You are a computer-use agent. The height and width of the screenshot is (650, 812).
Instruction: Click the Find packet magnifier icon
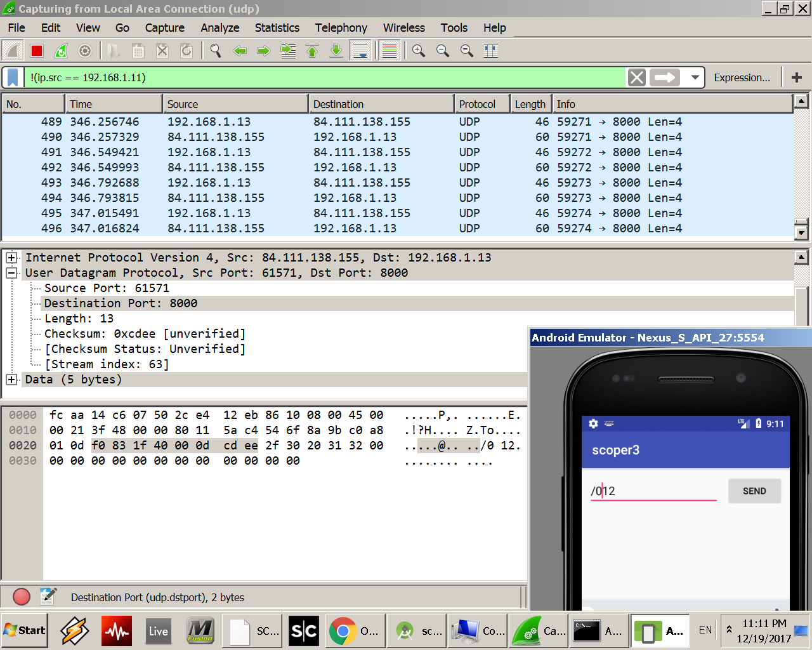point(216,51)
